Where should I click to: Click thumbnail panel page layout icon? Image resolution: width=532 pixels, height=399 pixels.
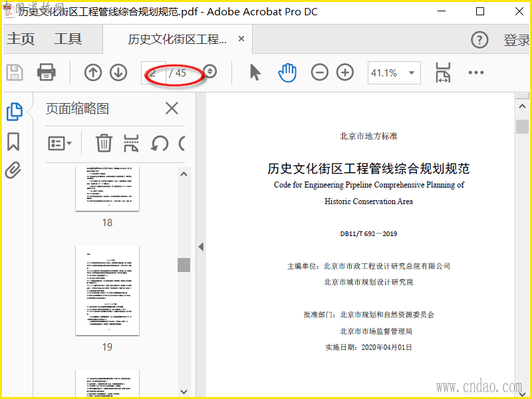tap(131, 143)
